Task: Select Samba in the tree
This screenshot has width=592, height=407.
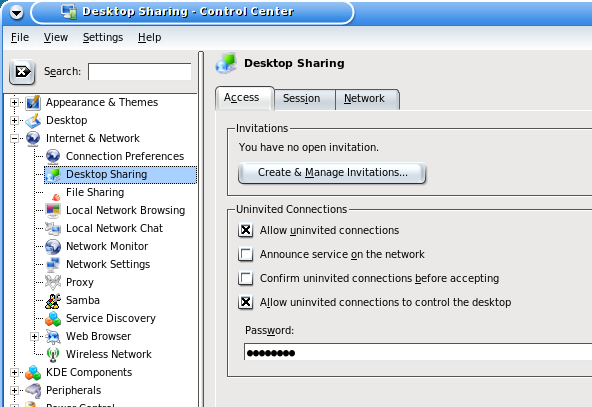Action: click(83, 301)
